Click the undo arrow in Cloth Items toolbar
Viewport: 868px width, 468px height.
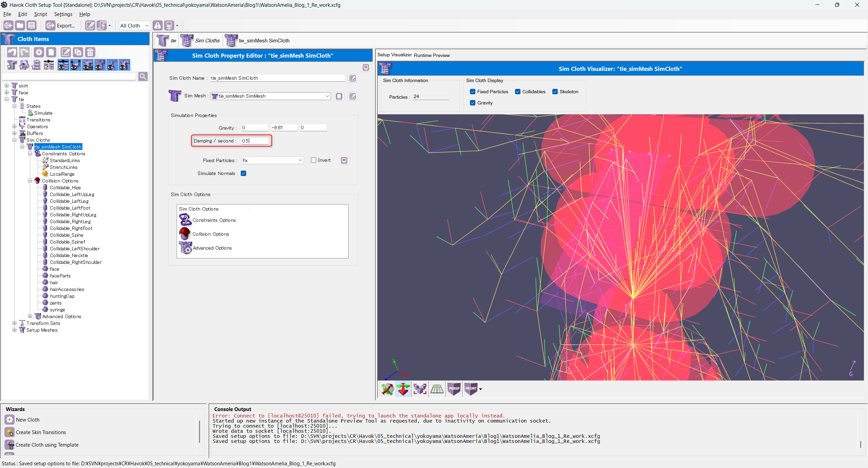pyautogui.click(x=12, y=52)
